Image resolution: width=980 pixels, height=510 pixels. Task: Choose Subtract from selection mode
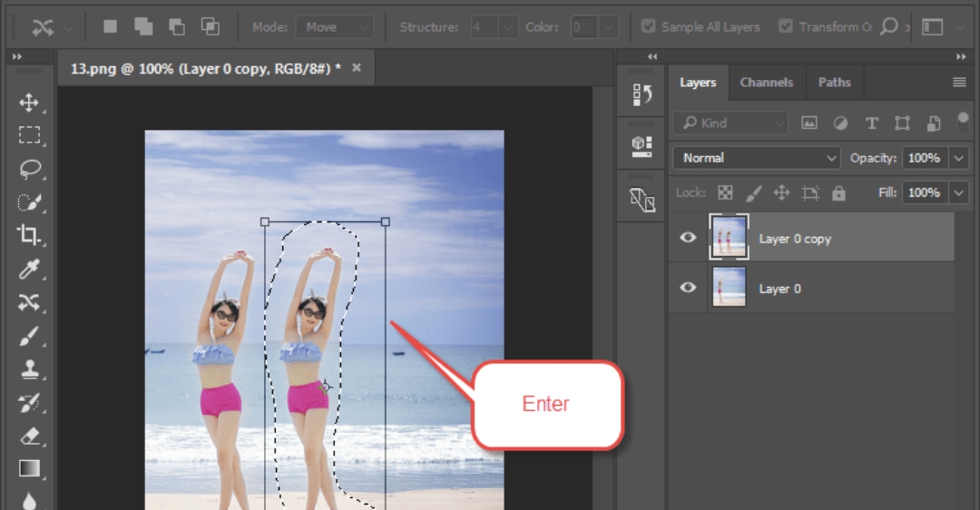tap(177, 27)
